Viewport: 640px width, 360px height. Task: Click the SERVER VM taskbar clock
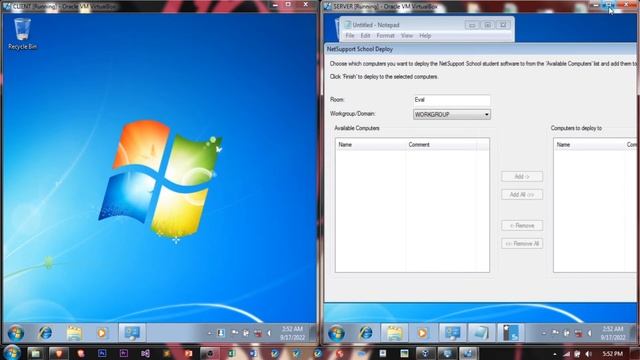click(x=613, y=333)
